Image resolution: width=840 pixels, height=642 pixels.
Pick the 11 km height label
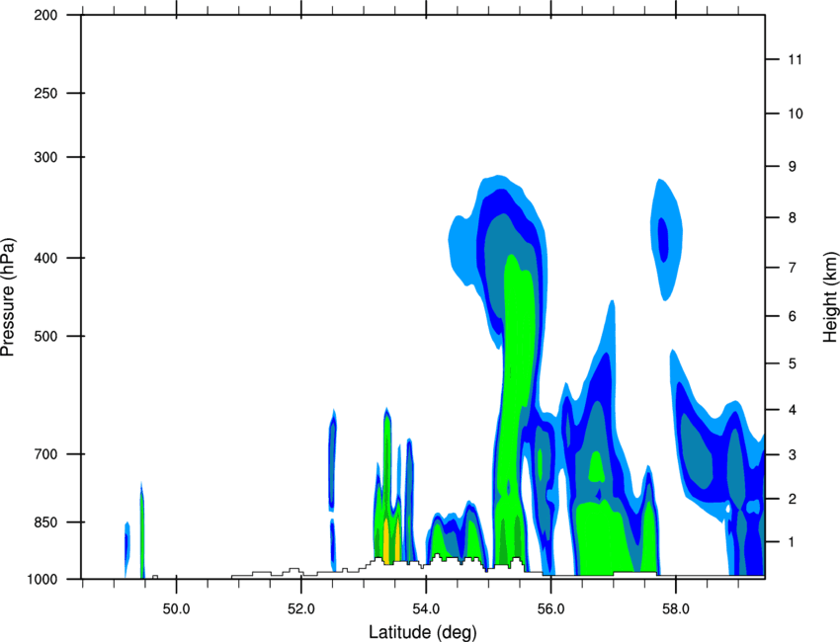(796, 59)
